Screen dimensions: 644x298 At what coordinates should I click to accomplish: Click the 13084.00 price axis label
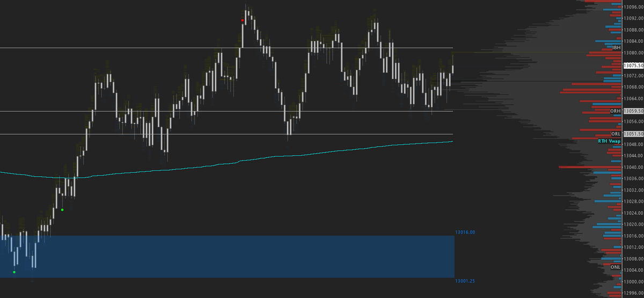pyautogui.click(x=634, y=41)
